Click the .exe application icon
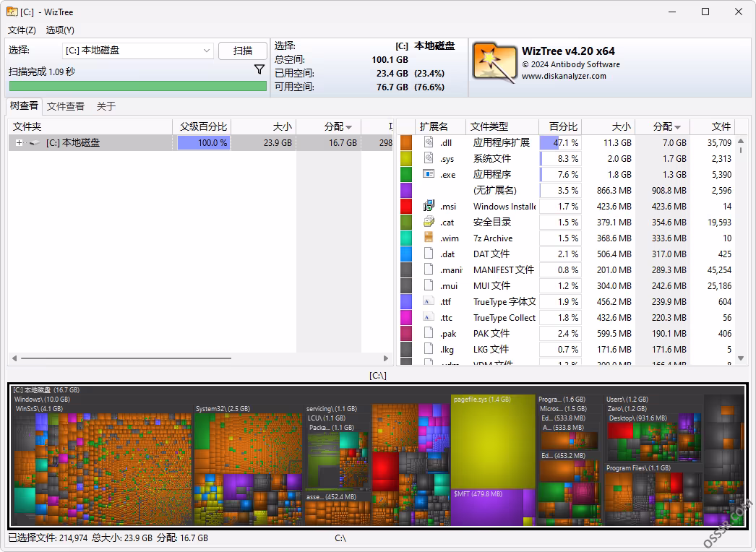This screenshot has height=552, width=756. click(x=429, y=173)
